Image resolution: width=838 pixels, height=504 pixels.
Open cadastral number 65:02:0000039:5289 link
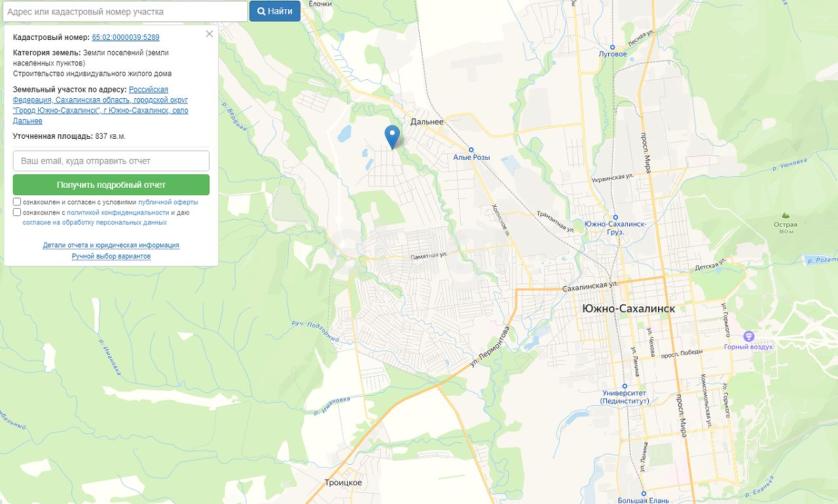tap(126, 37)
